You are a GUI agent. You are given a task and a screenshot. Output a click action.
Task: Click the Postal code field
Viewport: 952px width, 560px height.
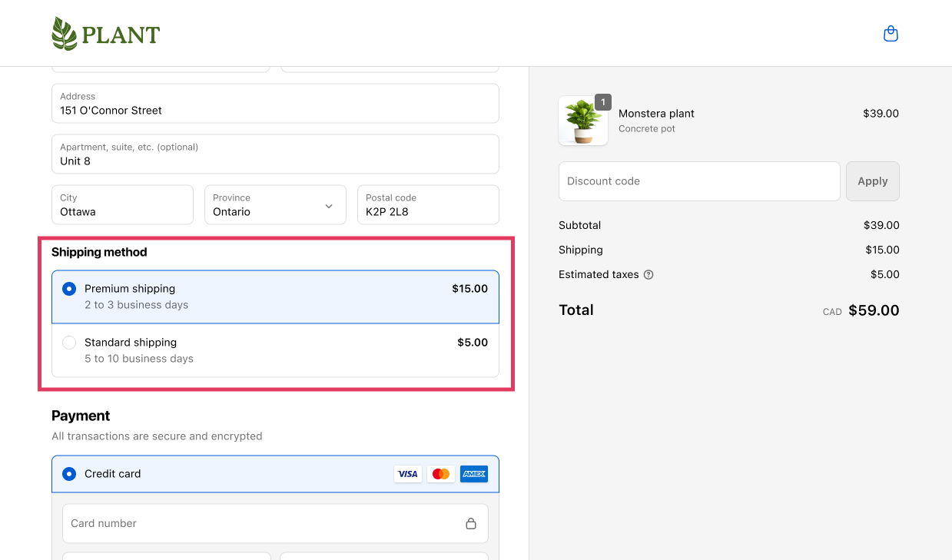point(428,205)
